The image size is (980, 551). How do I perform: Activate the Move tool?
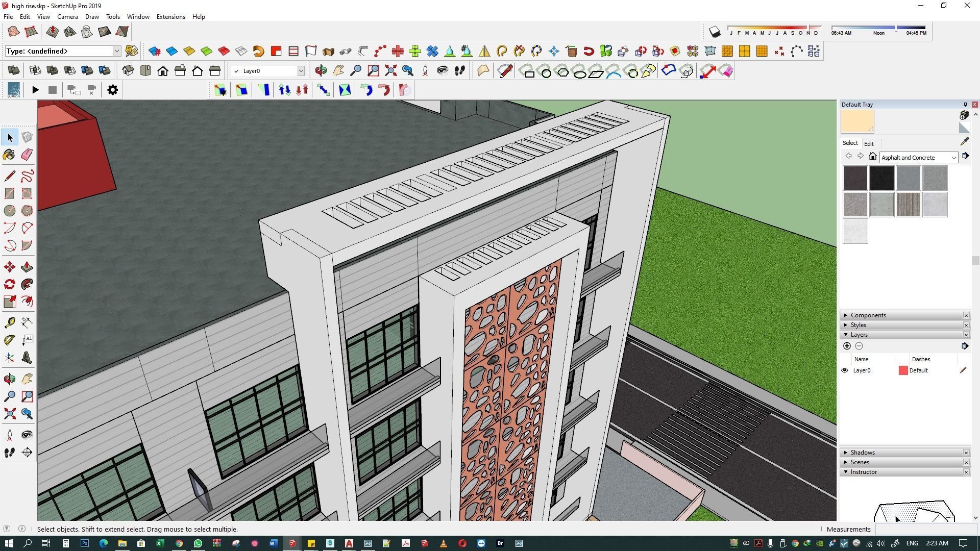pyautogui.click(x=9, y=267)
